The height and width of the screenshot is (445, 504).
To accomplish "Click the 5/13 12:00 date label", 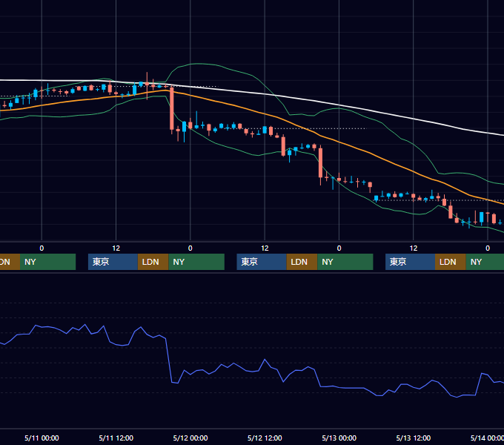I will (x=414, y=438).
